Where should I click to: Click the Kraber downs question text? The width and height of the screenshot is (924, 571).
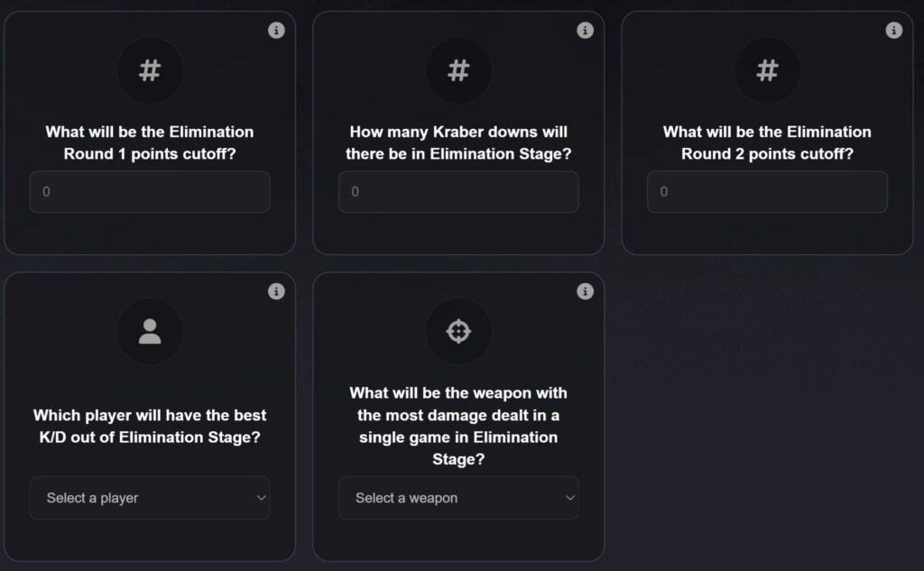pos(458,143)
